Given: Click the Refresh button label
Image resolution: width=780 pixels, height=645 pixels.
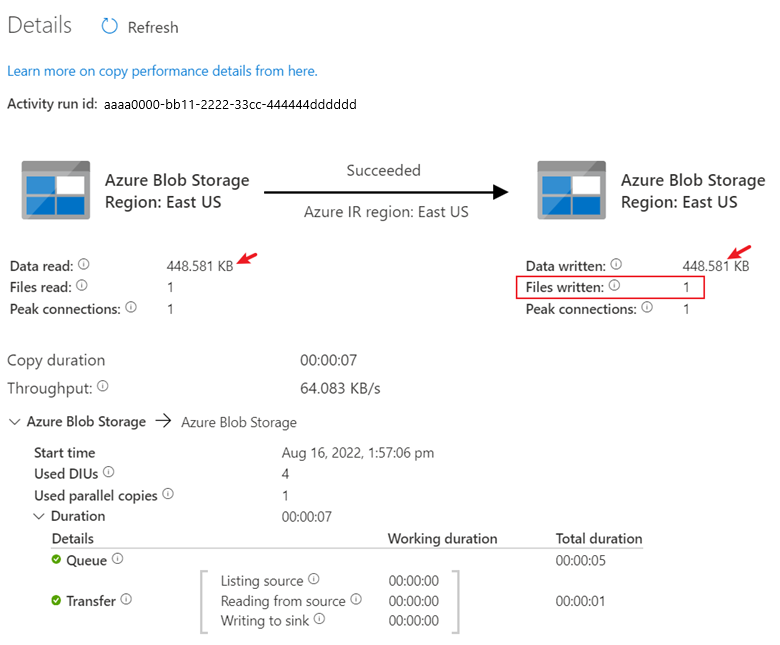Looking at the screenshot, I should click(153, 27).
